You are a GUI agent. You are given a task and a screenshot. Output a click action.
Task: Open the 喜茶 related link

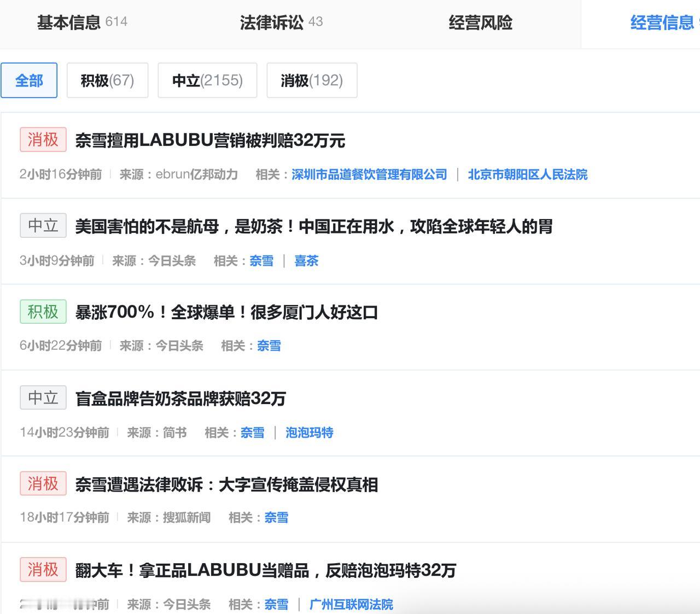tap(306, 261)
